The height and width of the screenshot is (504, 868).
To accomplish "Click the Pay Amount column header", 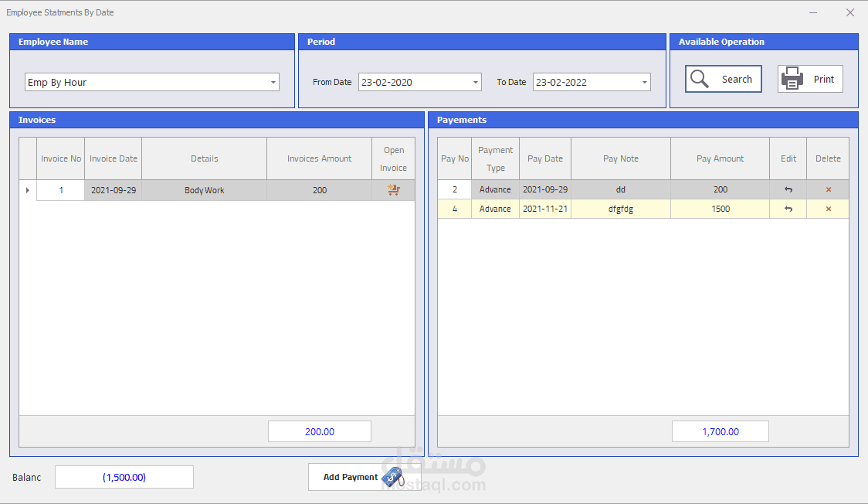I will [x=721, y=158].
